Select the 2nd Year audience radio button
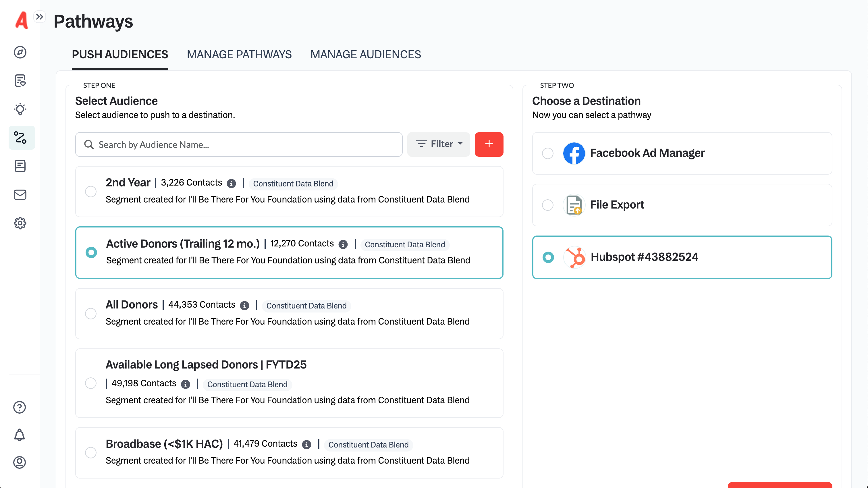The height and width of the screenshot is (488, 868). (91, 191)
